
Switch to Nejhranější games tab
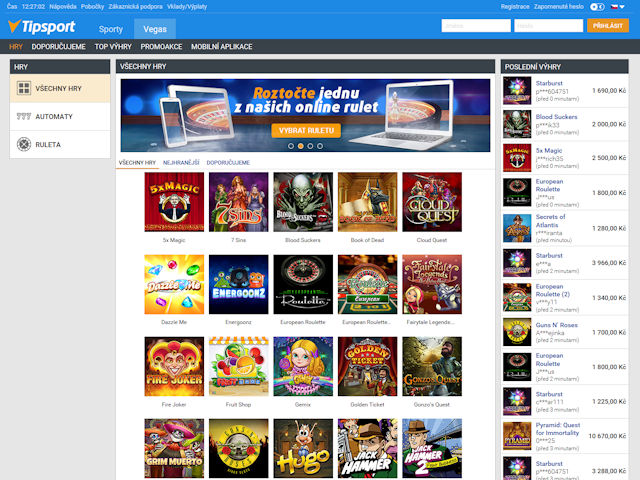pyautogui.click(x=181, y=162)
